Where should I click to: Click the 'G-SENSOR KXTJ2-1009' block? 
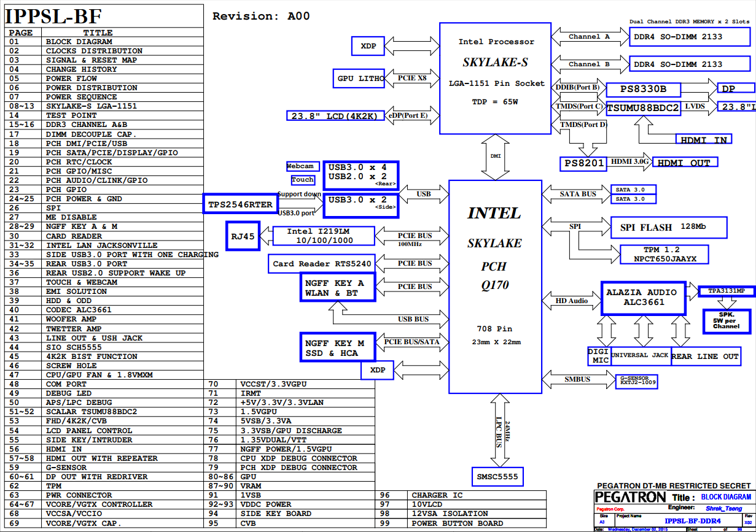click(636, 382)
